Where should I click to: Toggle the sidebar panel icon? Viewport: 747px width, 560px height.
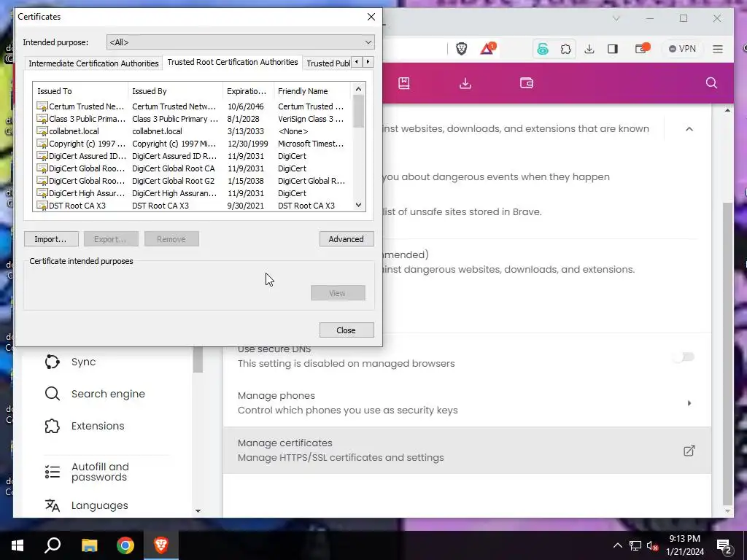click(613, 49)
